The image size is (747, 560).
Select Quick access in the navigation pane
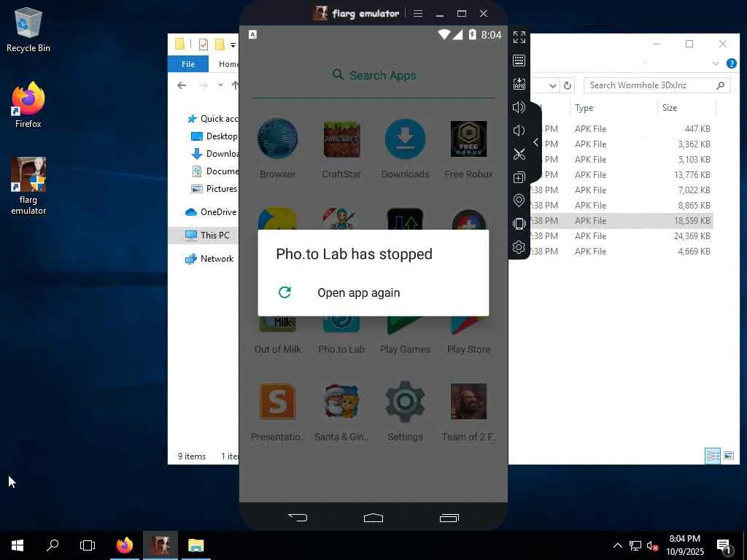tap(212, 119)
